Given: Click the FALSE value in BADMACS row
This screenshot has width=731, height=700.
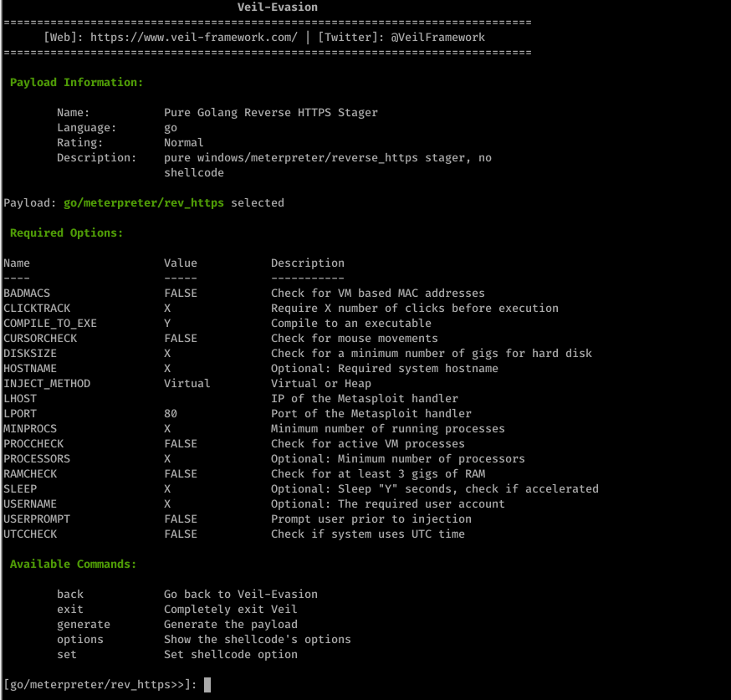Looking at the screenshot, I should coord(181,294).
